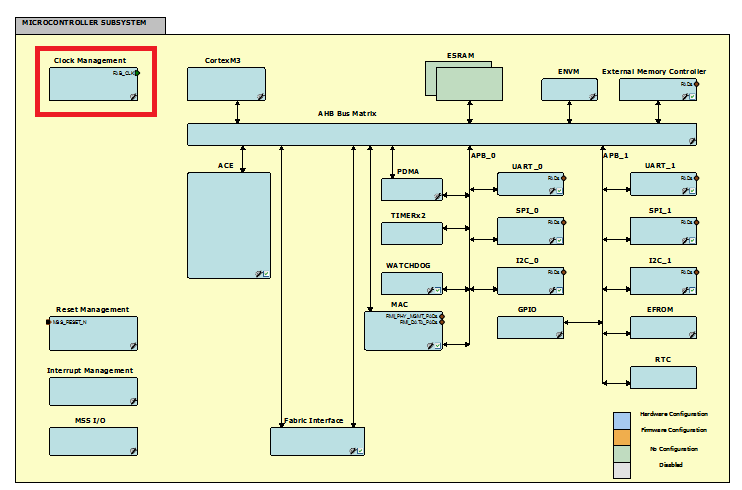Click the GPIO configuration wrench icon
Screen dimensions: 742x490
pyautogui.click(x=558, y=333)
